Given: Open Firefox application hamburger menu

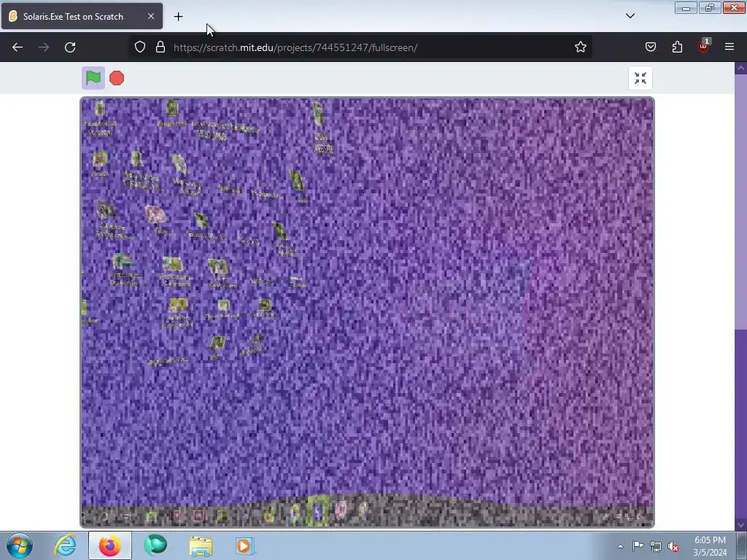Looking at the screenshot, I should click(729, 47).
